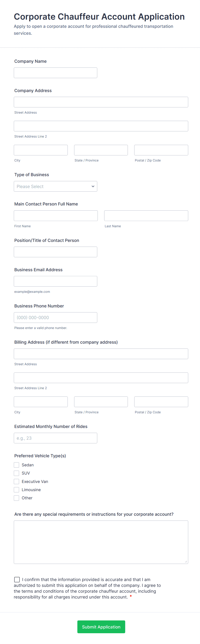Tick the SUV checkbox
Viewport: 200px width, 644px height.
point(17,473)
